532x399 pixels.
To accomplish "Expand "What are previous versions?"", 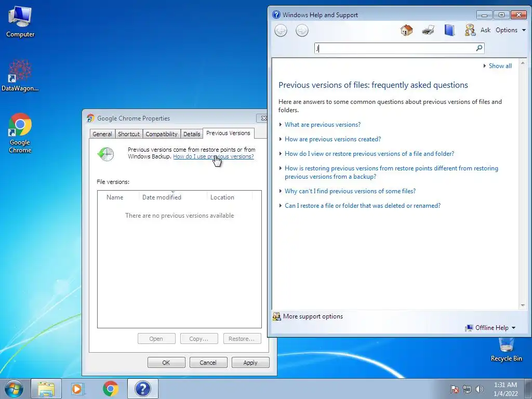I will pos(322,125).
